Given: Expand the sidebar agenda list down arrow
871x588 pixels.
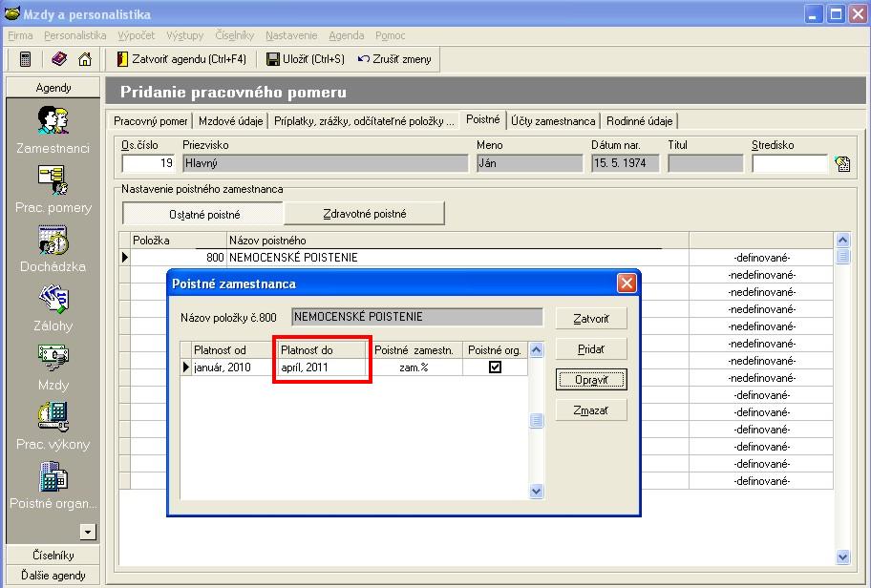Looking at the screenshot, I should tap(87, 532).
